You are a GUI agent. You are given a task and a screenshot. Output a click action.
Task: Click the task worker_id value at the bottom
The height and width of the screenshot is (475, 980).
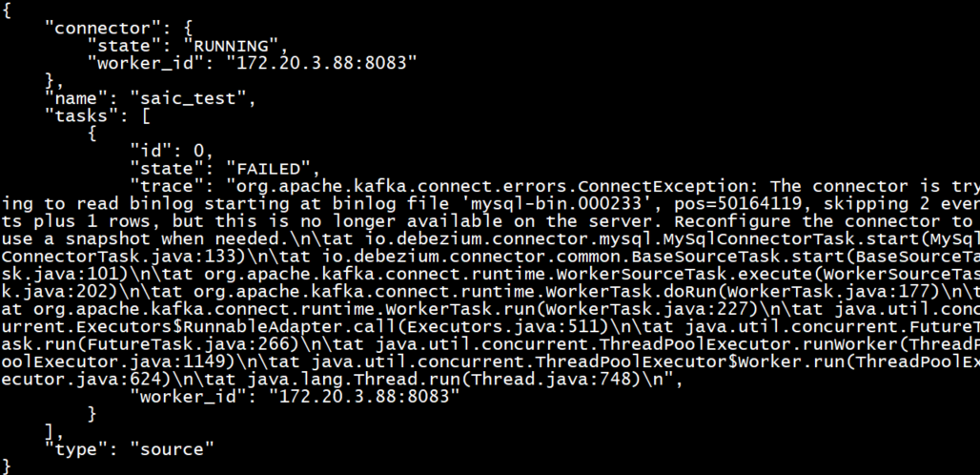(x=363, y=396)
